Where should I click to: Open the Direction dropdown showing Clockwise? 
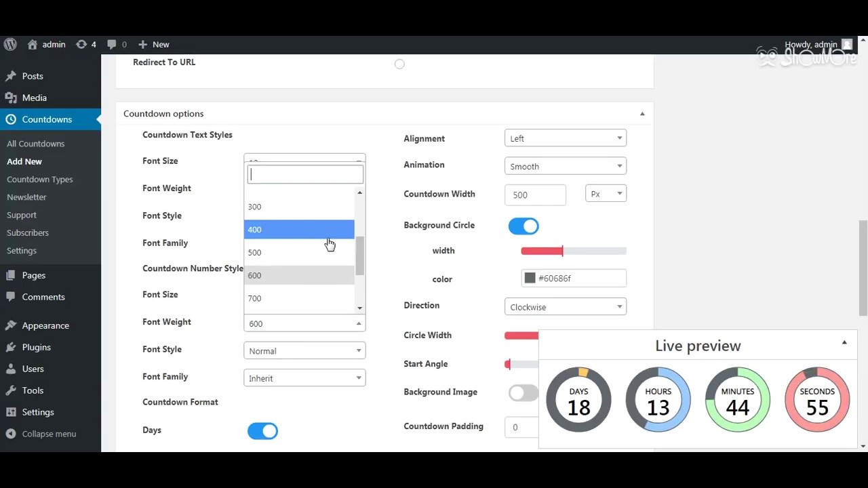tap(566, 307)
